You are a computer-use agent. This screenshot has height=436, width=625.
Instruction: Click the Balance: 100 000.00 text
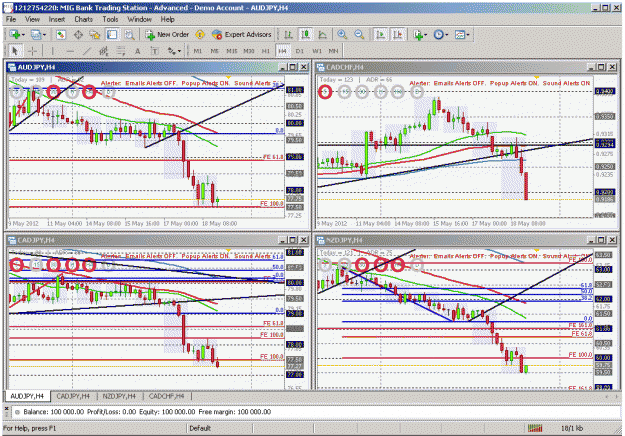(x=54, y=412)
